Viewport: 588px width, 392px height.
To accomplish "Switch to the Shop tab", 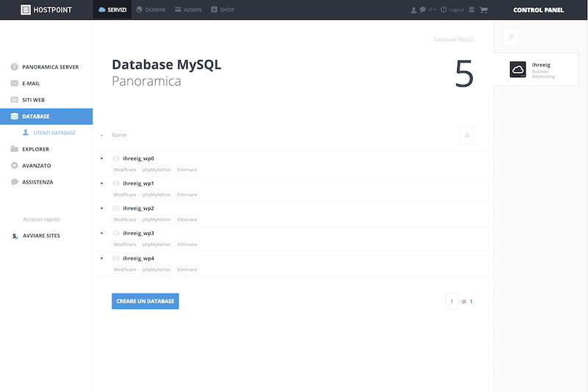I will [223, 10].
